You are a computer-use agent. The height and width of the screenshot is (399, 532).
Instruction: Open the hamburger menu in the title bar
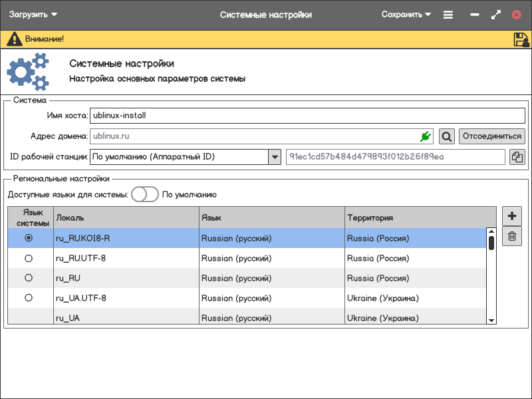tap(448, 15)
